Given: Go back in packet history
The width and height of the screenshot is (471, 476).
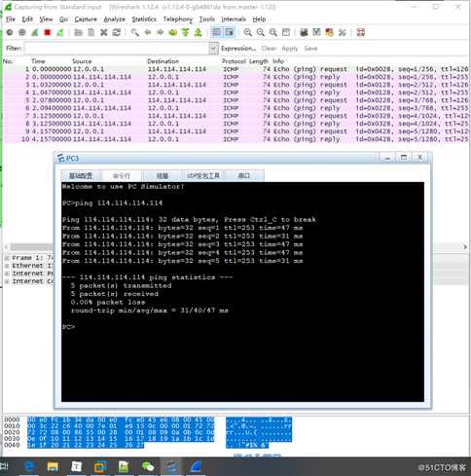Looking at the screenshot, I should point(148,32).
